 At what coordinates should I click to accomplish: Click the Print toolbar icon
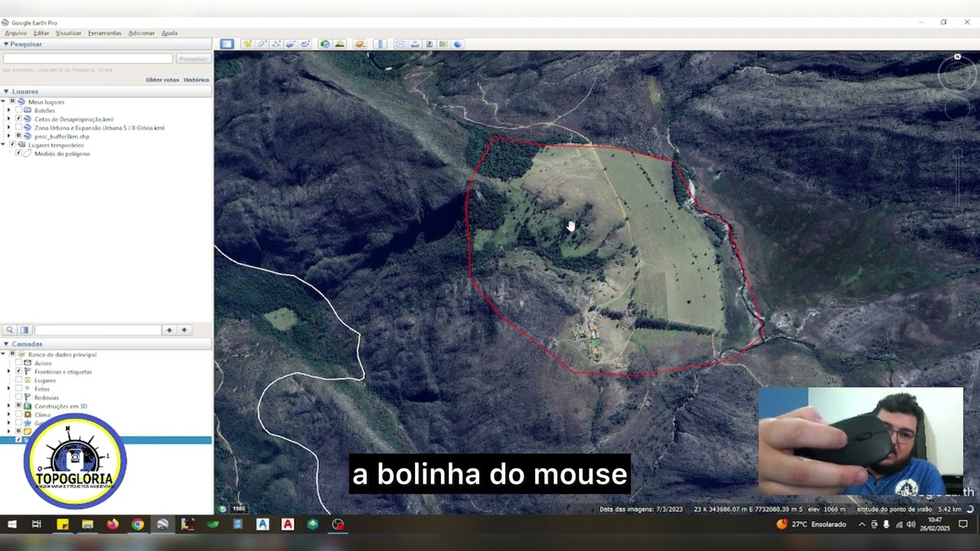pos(414,44)
